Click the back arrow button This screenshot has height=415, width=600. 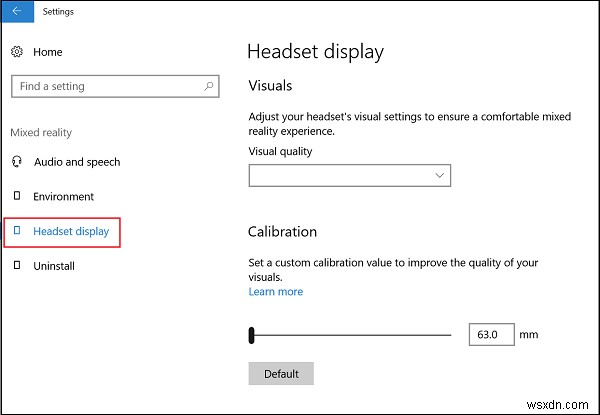pyautogui.click(x=18, y=13)
